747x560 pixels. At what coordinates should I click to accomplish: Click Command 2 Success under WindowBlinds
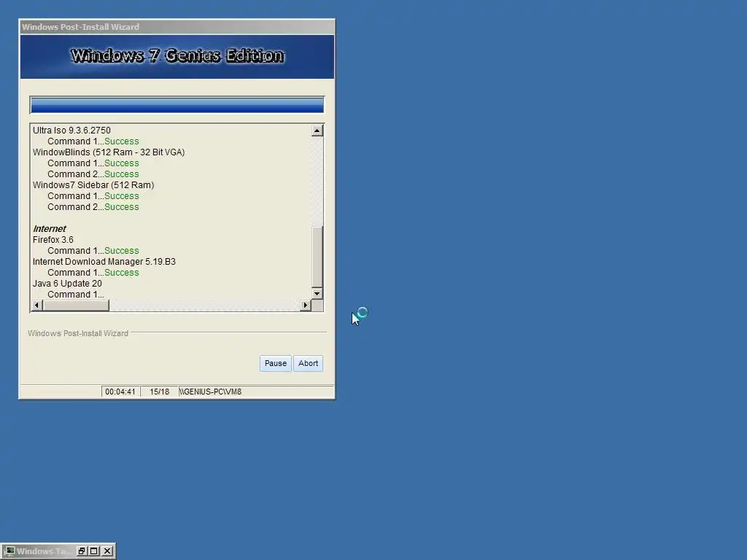coord(93,174)
